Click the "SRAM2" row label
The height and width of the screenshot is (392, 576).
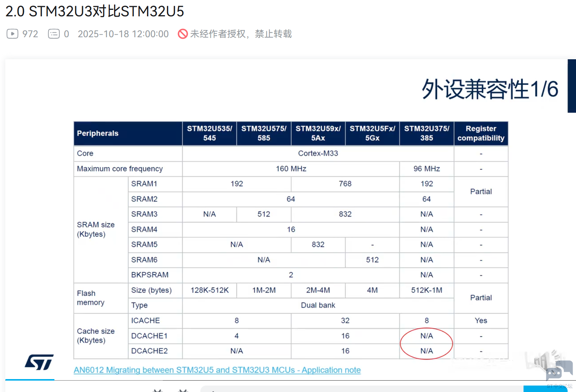(144, 199)
